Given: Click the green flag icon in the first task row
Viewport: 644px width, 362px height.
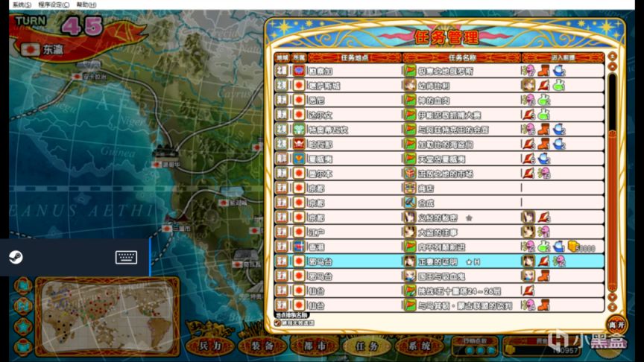Looking at the screenshot, I should 409,71.
